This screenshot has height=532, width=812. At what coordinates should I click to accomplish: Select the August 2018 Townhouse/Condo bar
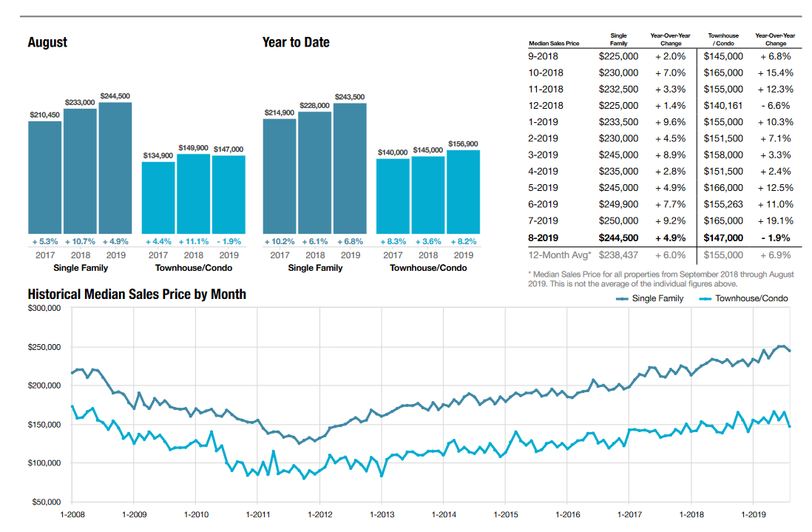(193, 193)
